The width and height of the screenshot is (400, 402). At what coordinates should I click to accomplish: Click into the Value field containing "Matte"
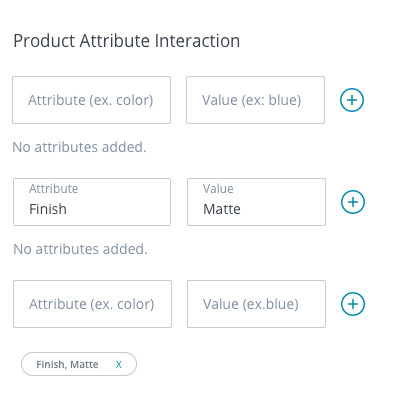pos(256,202)
